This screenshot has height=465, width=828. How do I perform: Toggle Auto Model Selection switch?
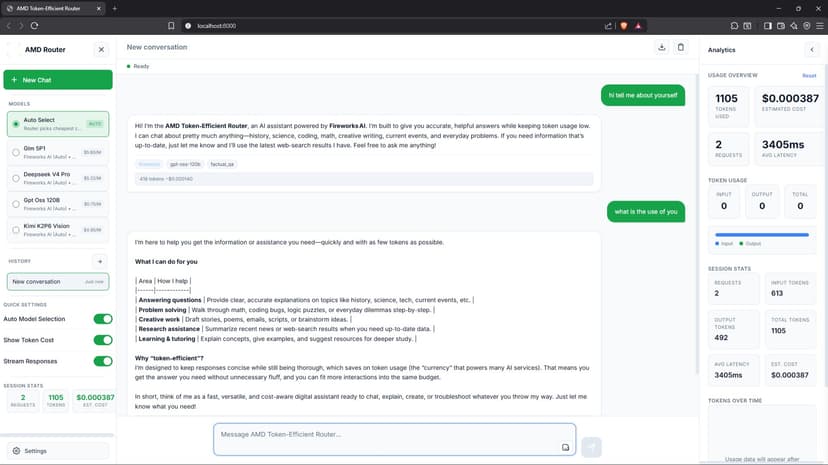(x=103, y=319)
